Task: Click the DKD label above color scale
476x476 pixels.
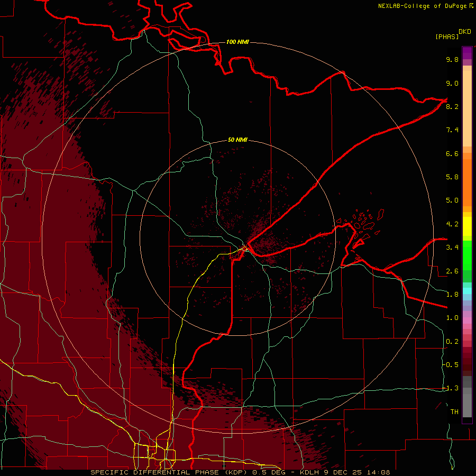Action: tap(465, 32)
